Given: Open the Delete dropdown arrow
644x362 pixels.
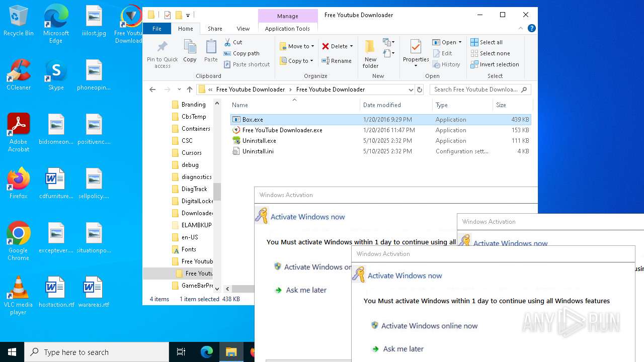Looking at the screenshot, I should 351,46.
